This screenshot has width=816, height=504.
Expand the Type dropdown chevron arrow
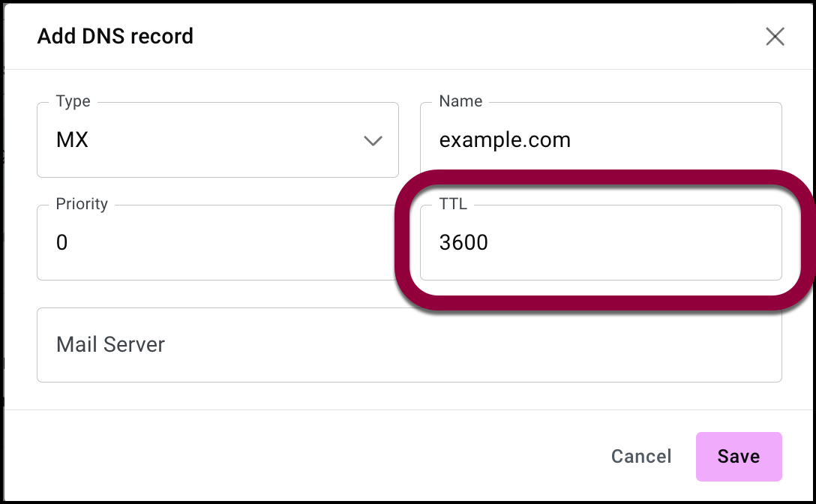coord(373,141)
